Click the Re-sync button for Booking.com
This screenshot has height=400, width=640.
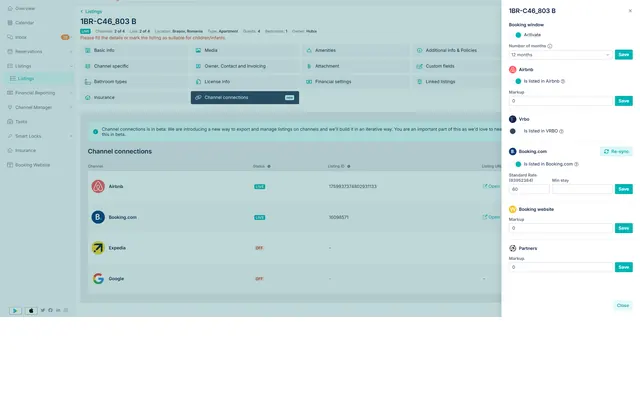pyautogui.click(x=616, y=151)
